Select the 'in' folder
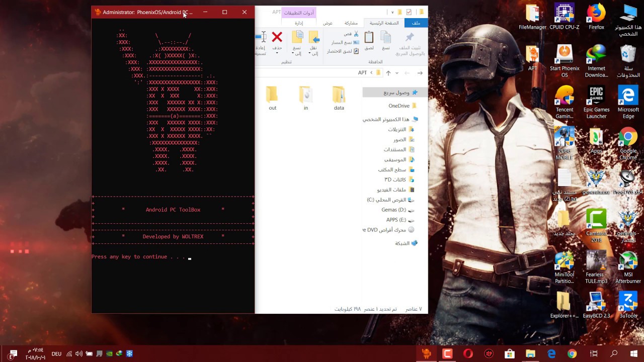 [305, 98]
